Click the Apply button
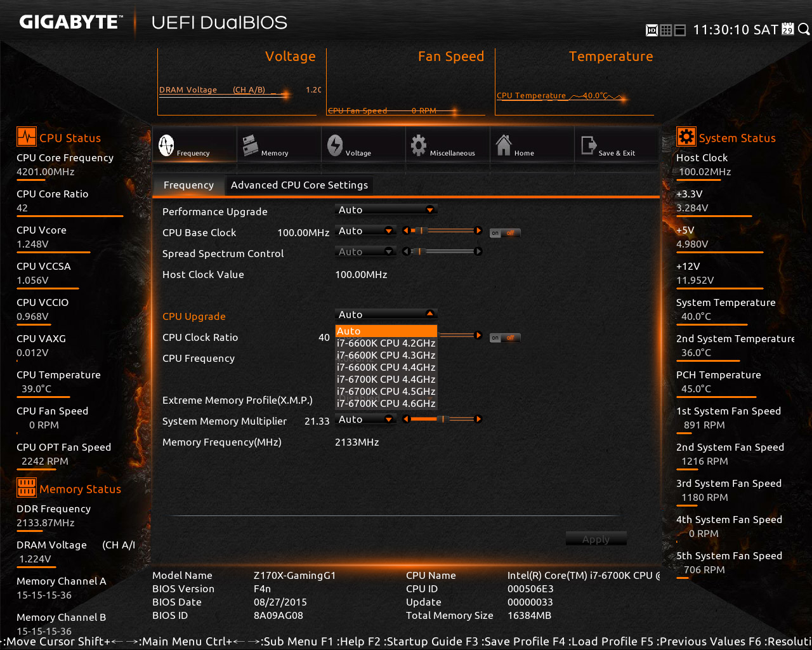The image size is (812, 650). click(x=596, y=539)
